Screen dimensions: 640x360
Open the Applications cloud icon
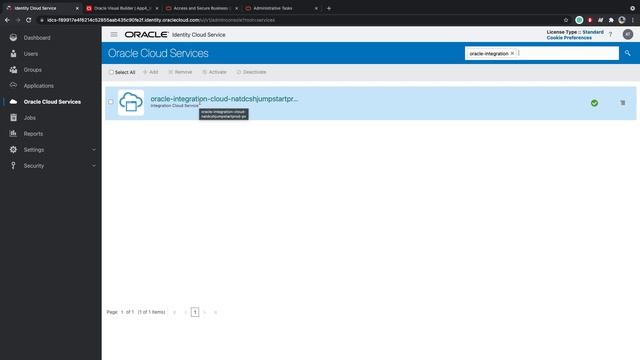13,85
